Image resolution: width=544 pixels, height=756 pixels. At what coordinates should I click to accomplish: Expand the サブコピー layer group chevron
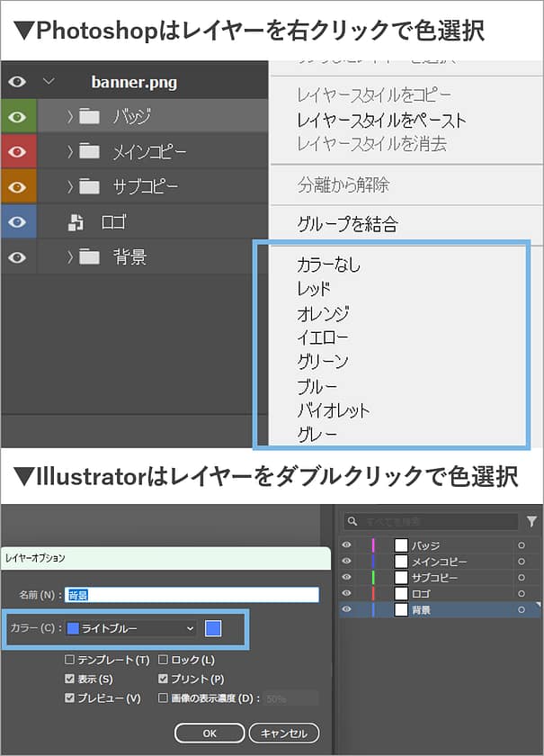[x=70, y=187]
